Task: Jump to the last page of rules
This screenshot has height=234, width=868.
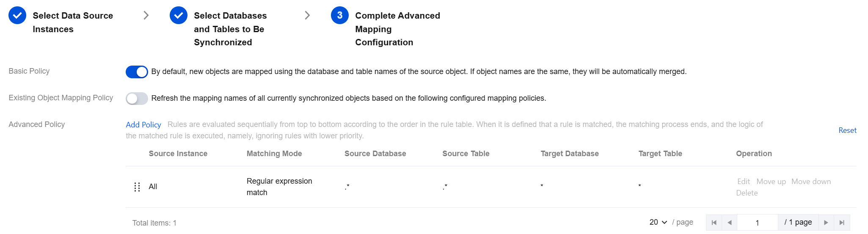Action: pos(842,223)
